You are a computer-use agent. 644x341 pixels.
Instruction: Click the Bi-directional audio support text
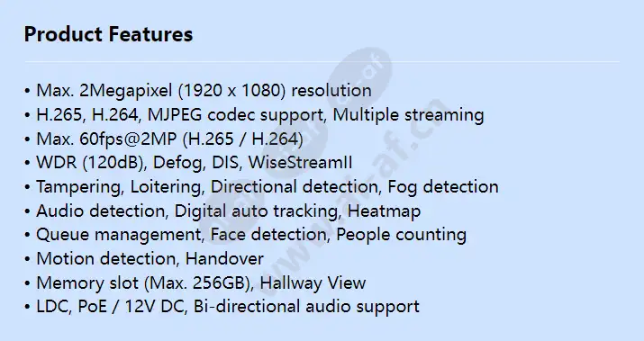pos(306,307)
